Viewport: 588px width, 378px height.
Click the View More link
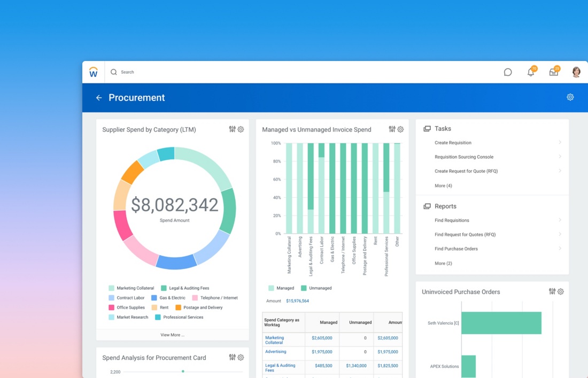(172, 335)
